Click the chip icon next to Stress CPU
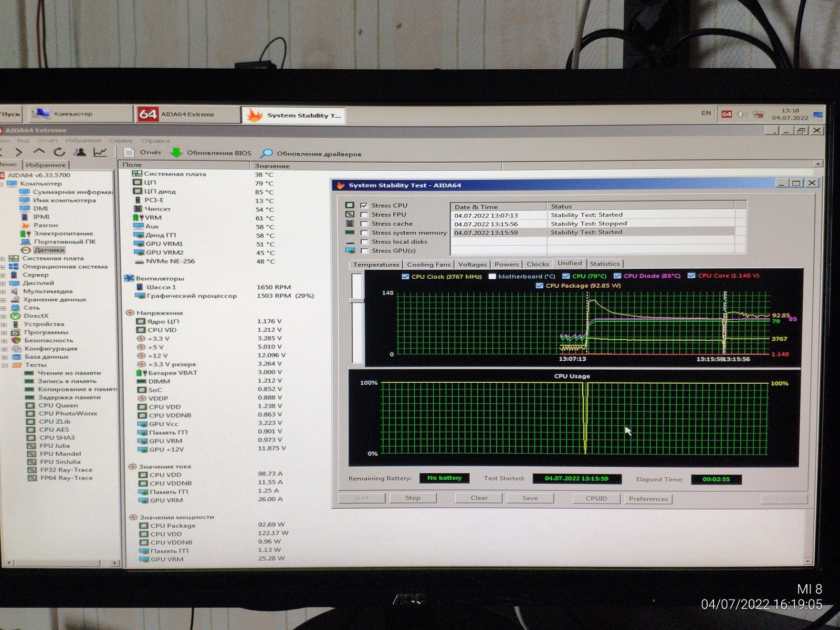The image size is (840, 630). (x=350, y=205)
